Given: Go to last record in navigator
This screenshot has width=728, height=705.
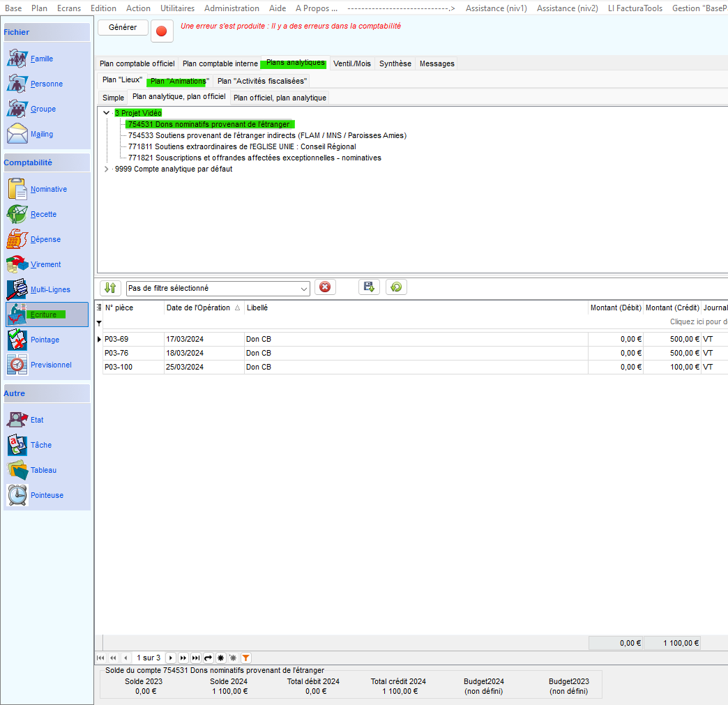Looking at the screenshot, I should pos(196,658).
